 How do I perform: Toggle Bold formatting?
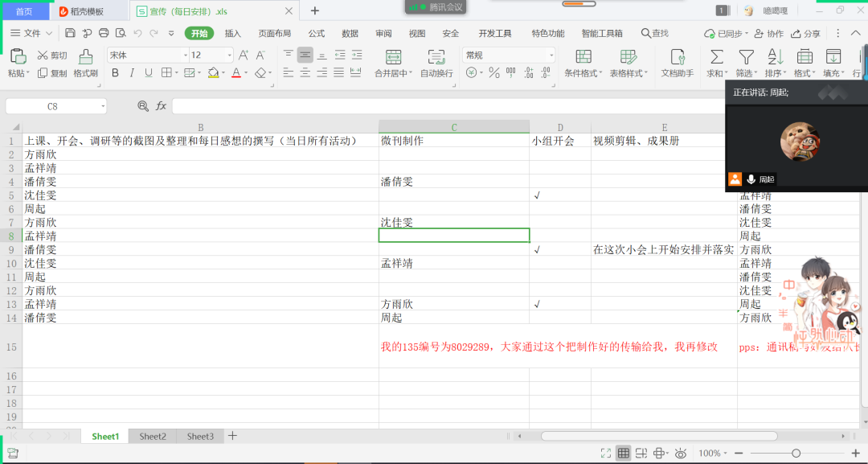coord(115,72)
